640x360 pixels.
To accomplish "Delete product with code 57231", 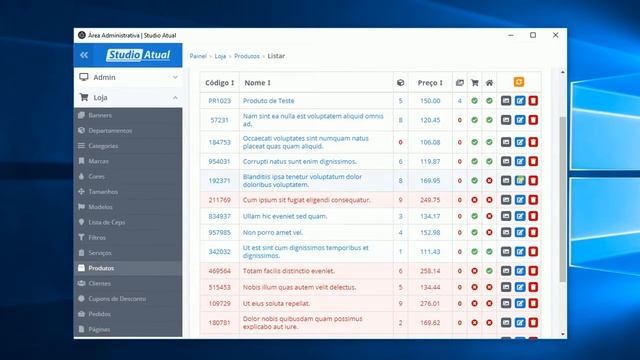I will (533, 120).
